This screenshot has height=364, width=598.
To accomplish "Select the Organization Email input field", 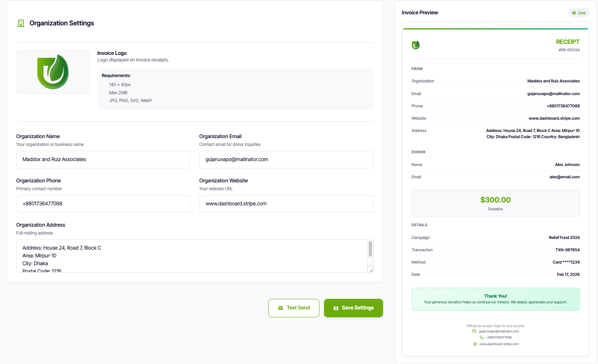I will coord(286,159).
